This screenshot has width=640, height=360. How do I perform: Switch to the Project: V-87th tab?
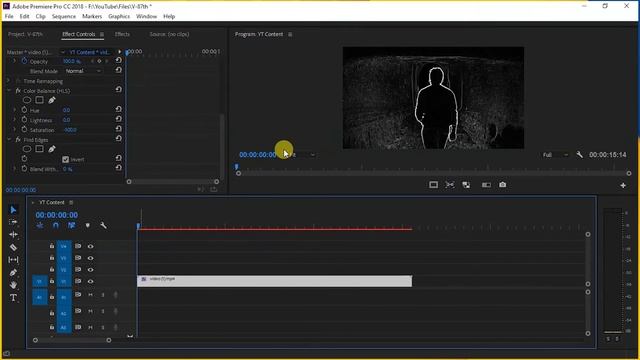[25, 34]
